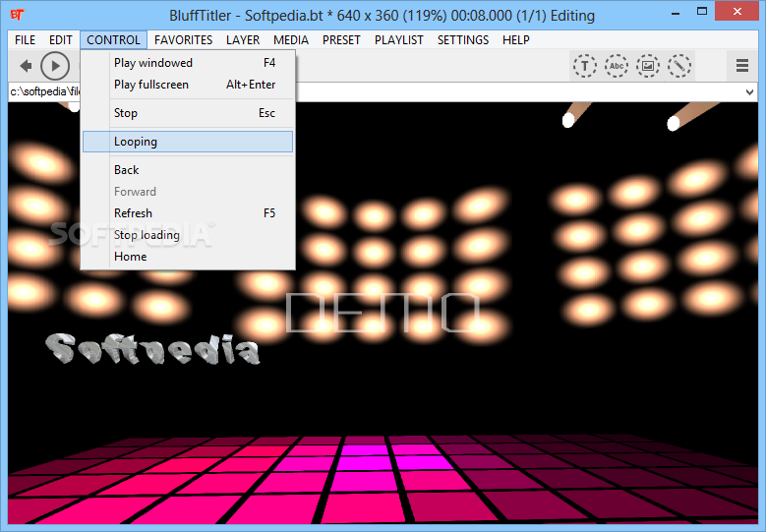The width and height of the screenshot is (766, 532).
Task: Expand the file path dropdown arrow
Action: [x=749, y=91]
